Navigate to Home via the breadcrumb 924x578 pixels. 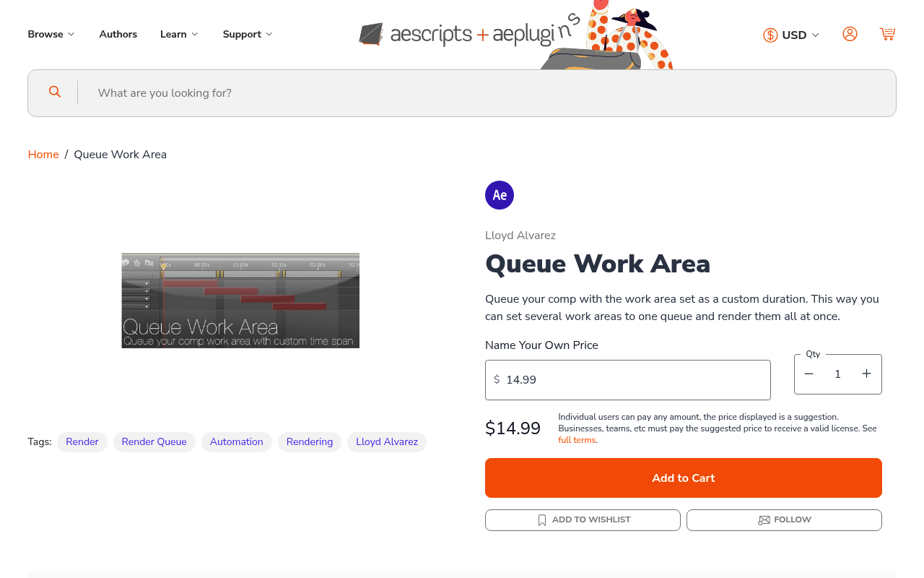(x=43, y=155)
